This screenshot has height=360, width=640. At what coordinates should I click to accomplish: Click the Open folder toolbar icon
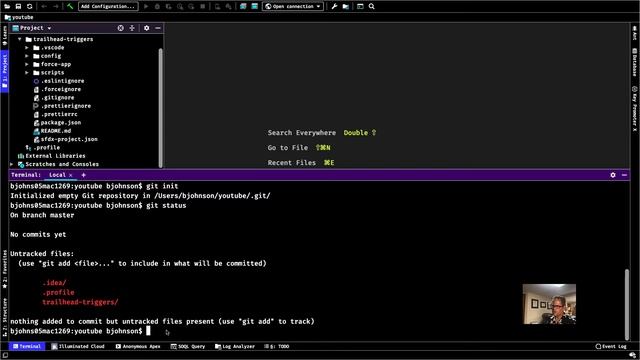(7, 7)
